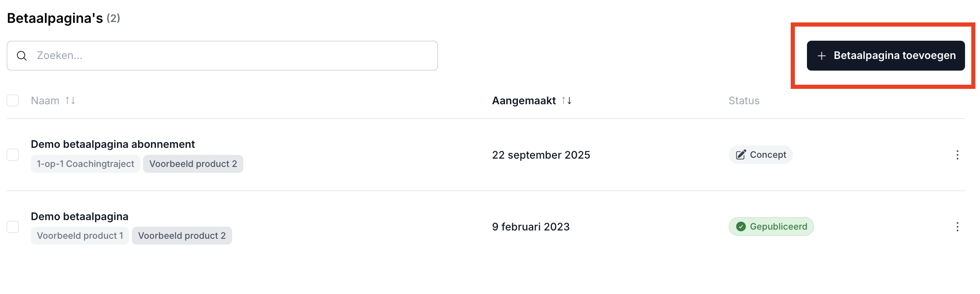The width and height of the screenshot is (980, 294).
Task: Click the Status column header
Action: (x=744, y=100)
